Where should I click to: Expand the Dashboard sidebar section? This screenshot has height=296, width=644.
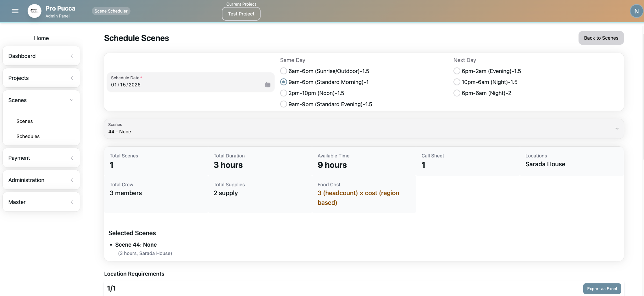pyautogui.click(x=41, y=56)
